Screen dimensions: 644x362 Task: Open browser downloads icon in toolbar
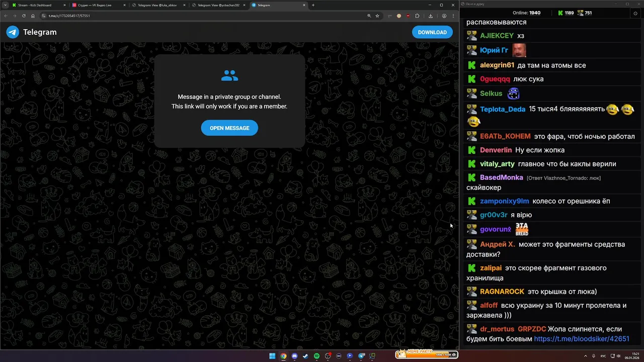tap(431, 16)
